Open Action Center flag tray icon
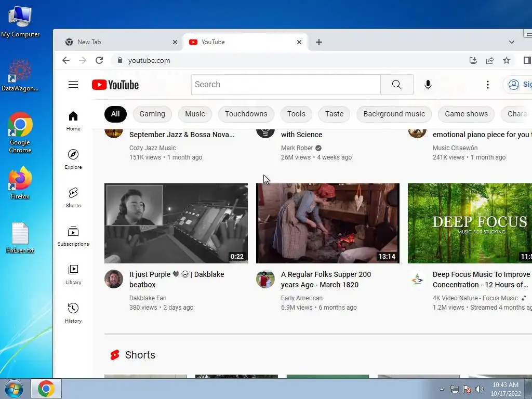 467,389
